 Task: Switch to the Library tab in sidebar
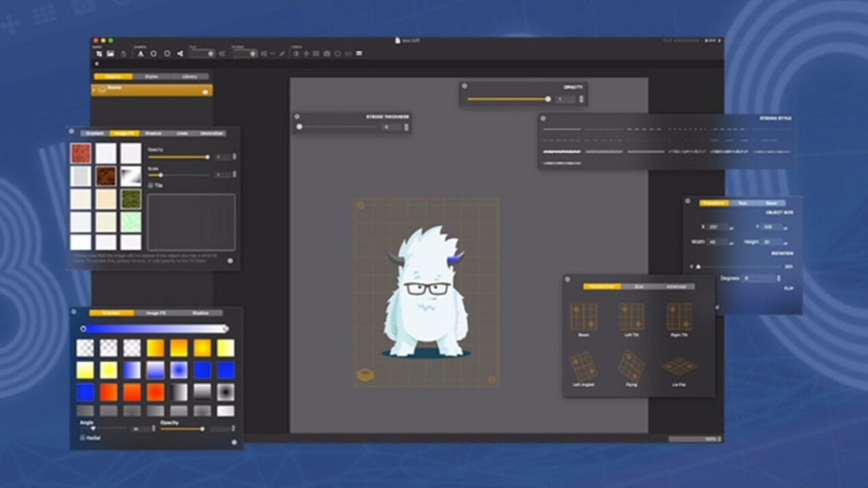coord(190,77)
